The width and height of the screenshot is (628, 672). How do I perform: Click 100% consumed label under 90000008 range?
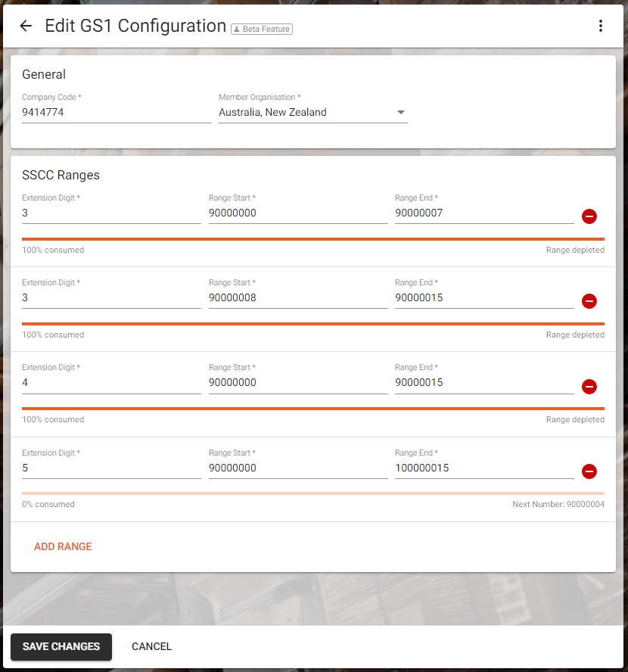53,334
